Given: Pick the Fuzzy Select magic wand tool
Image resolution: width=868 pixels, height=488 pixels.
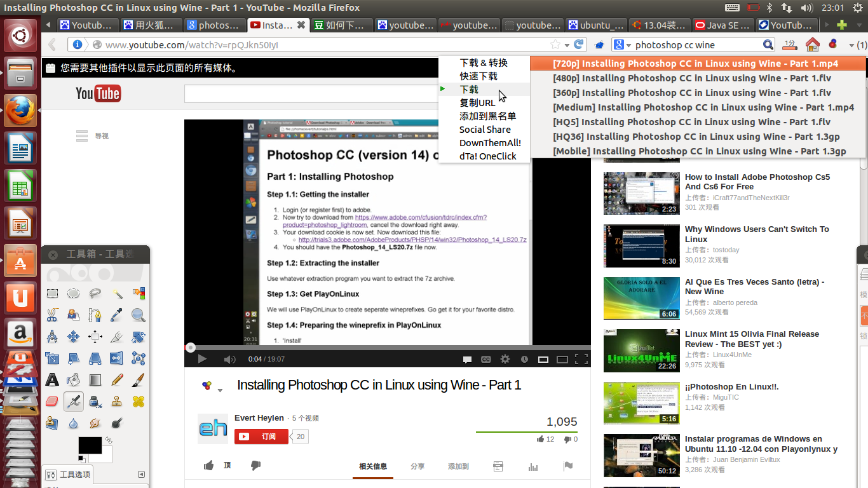Looking at the screenshot, I should click(x=117, y=294).
